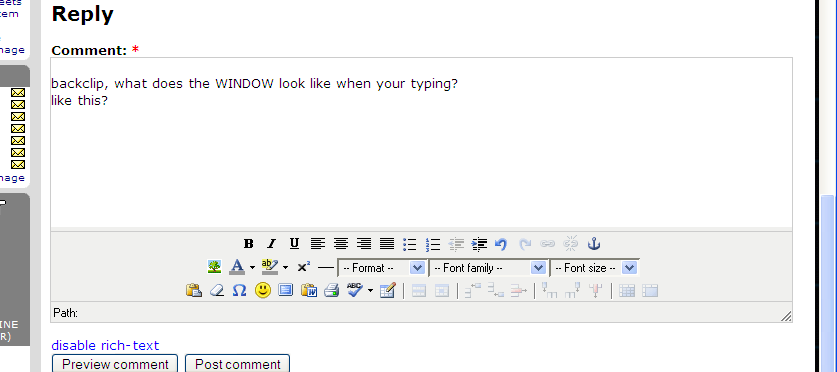Open the Font family dropdown
This screenshot has height=372, width=837.
(x=487, y=268)
